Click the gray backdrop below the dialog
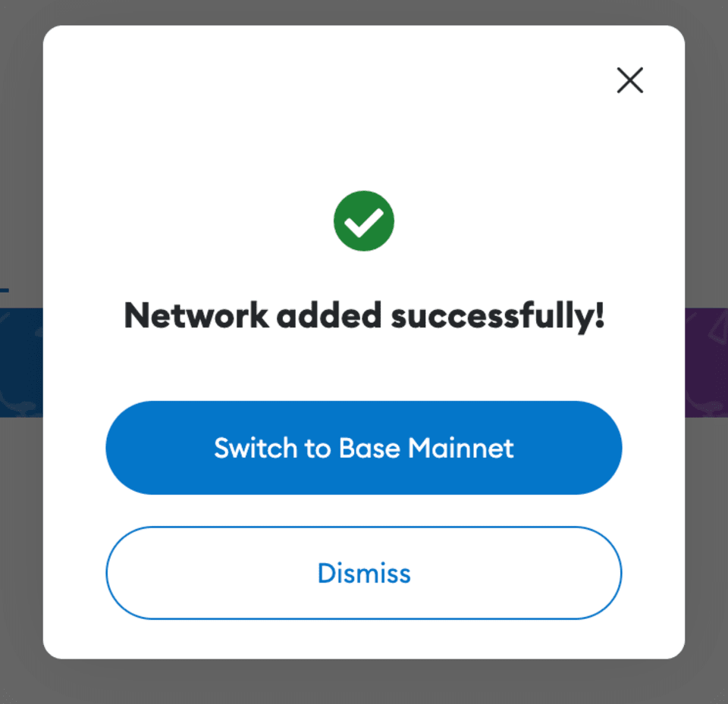The height and width of the screenshot is (704, 728). (x=364, y=682)
